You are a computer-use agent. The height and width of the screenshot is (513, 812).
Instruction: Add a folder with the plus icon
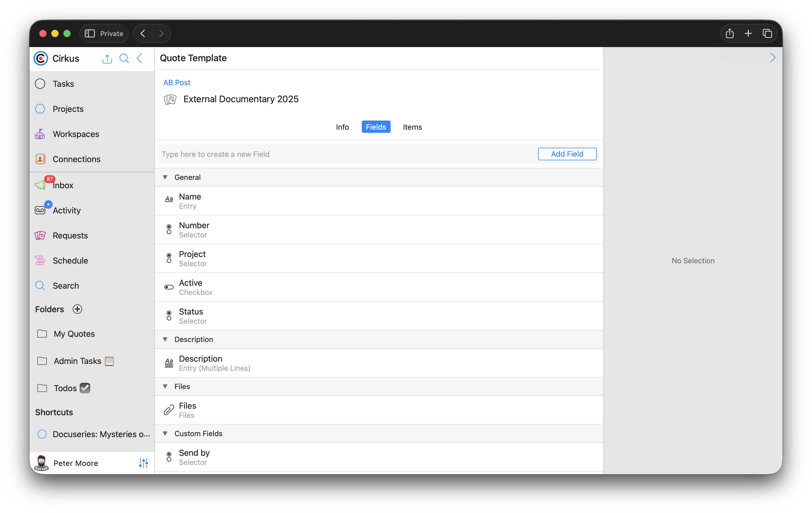pyautogui.click(x=77, y=309)
